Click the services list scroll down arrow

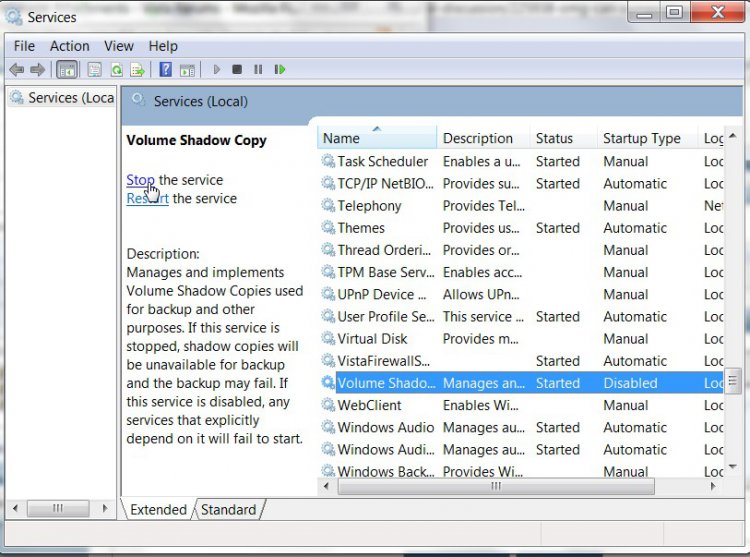(732, 467)
